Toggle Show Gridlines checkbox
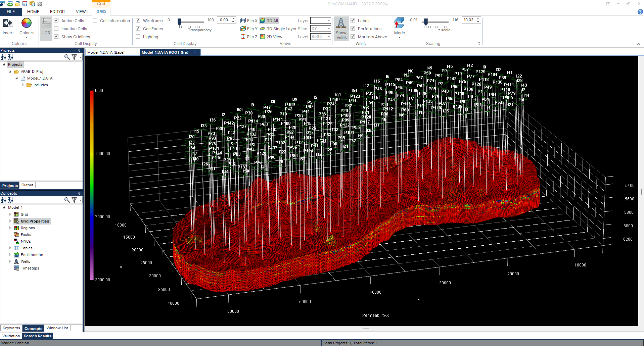The height and width of the screenshot is (346, 644). [x=56, y=37]
